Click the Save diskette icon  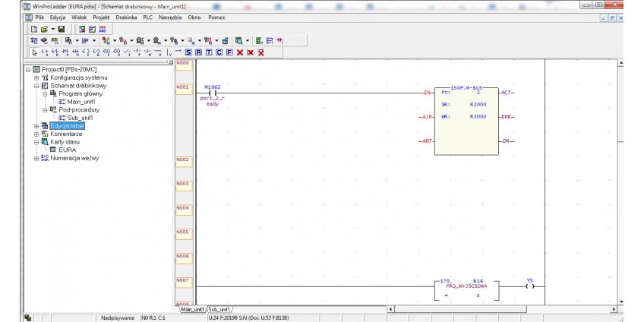point(61,29)
